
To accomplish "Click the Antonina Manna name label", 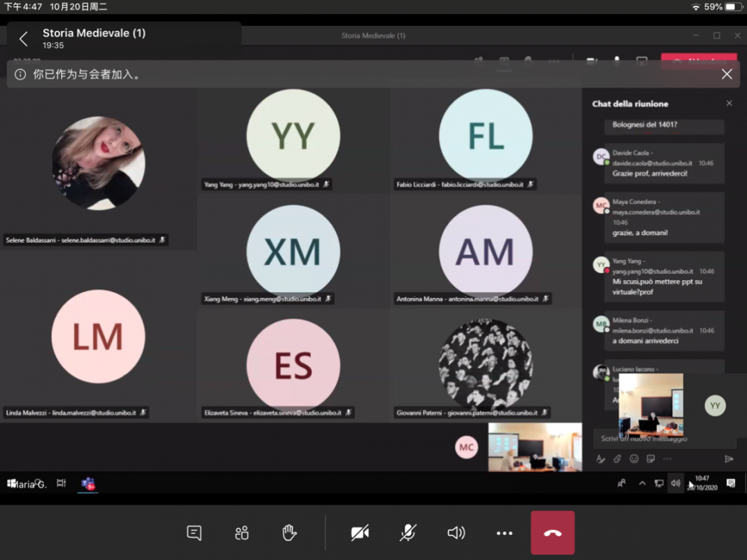I will [472, 299].
